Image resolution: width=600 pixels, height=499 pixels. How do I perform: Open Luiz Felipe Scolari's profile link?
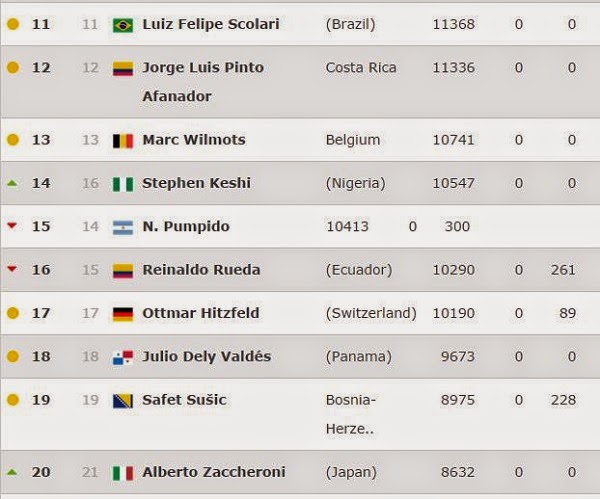click(x=211, y=24)
